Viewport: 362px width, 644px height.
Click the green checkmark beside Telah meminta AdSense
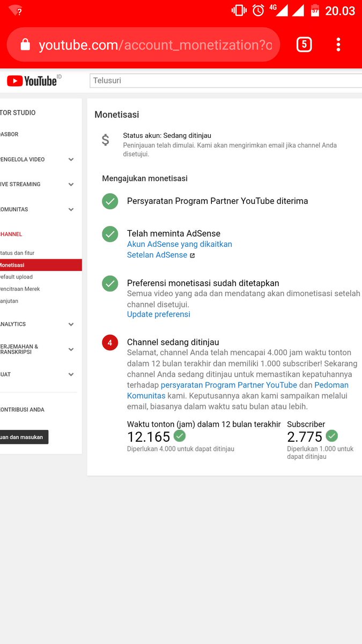pyautogui.click(x=110, y=234)
